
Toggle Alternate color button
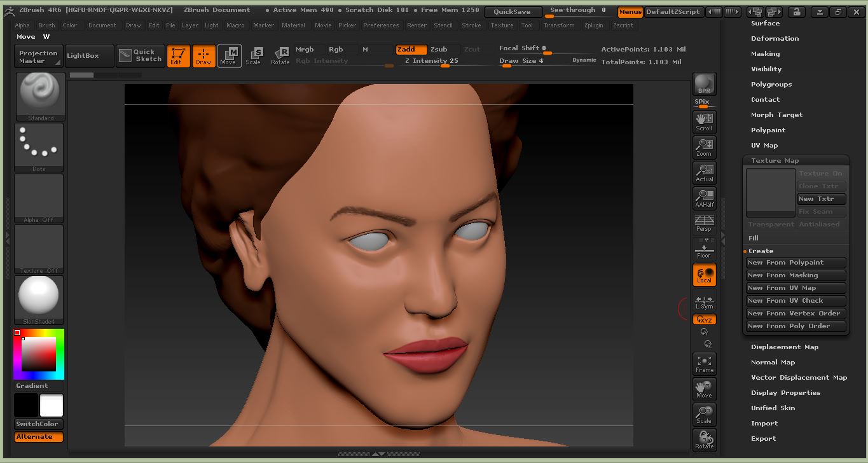pyautogui.click(x=39, y=437)
